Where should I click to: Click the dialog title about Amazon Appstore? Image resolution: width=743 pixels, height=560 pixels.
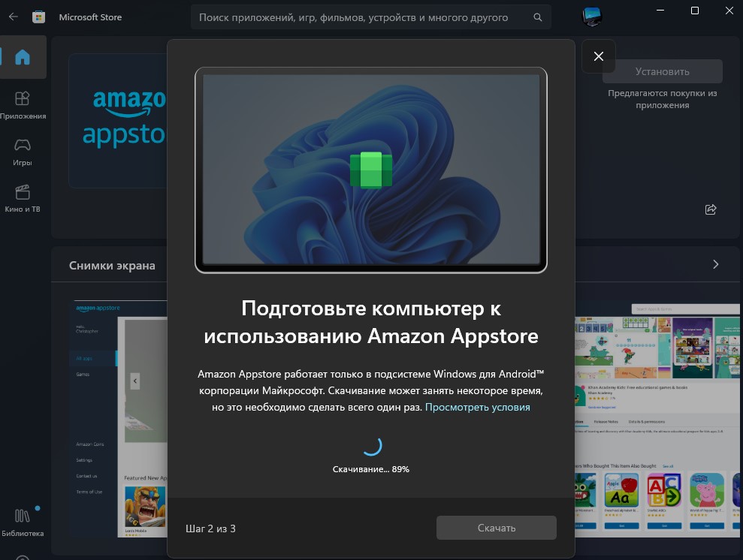point(371,322)
